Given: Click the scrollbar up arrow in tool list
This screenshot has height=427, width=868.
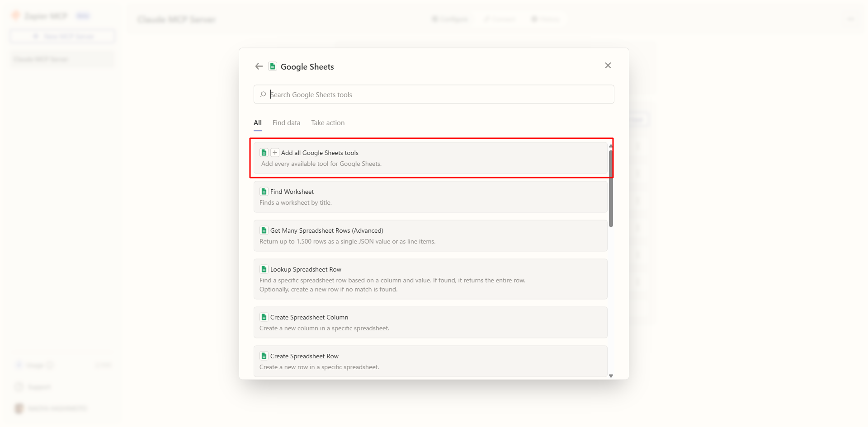Looking at the screenshot, I should click(x=611, y=146).
